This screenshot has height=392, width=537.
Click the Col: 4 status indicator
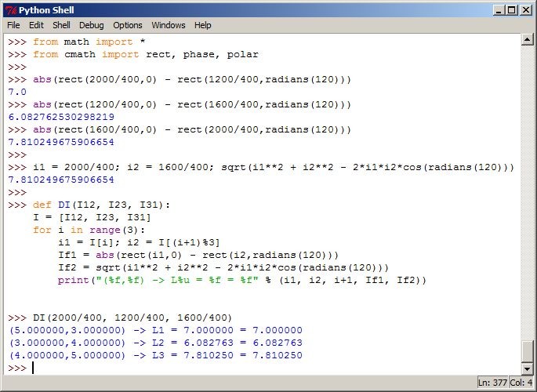[521, 383]
